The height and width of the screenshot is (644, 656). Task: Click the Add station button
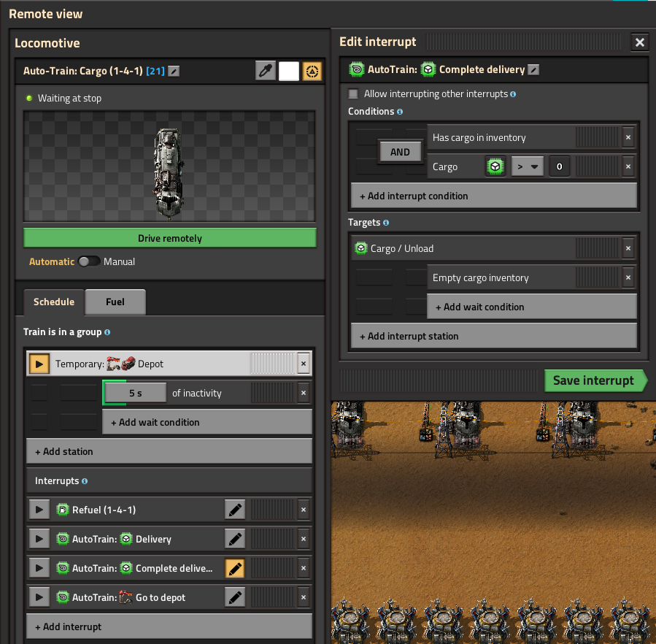click(169, 451)
